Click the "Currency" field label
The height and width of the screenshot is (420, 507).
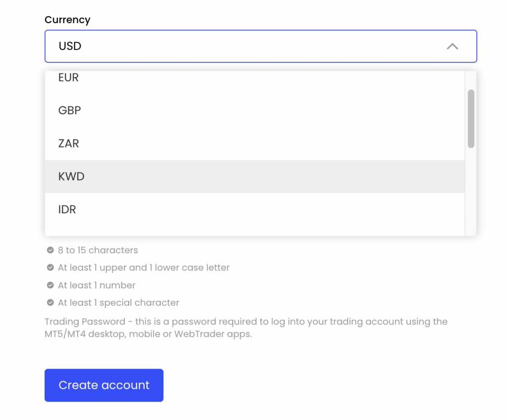tap(67, 20)
